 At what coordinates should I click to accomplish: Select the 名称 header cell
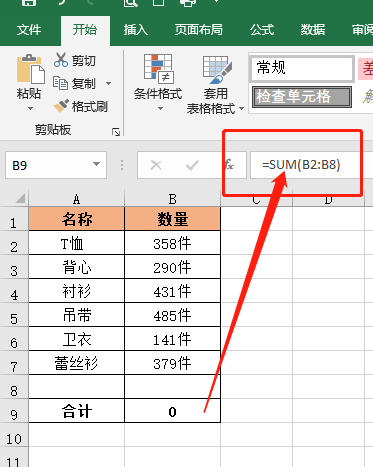(x=77, y=219)
